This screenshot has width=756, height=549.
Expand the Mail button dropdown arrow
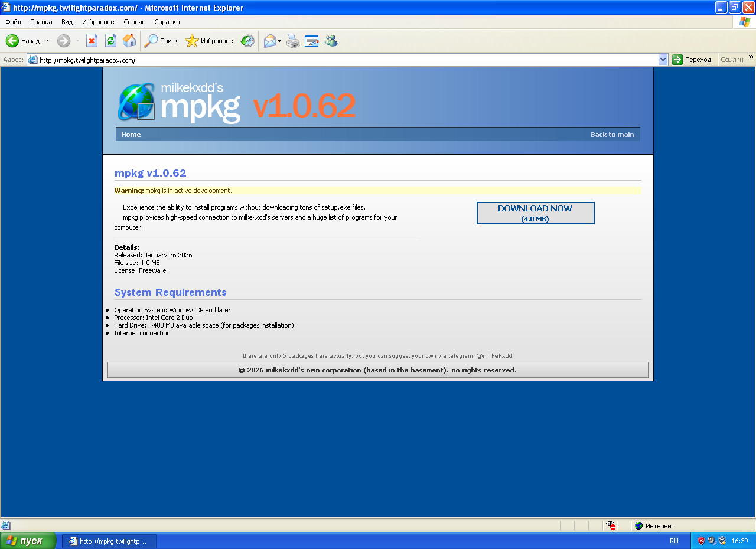[x=280, y=41]
